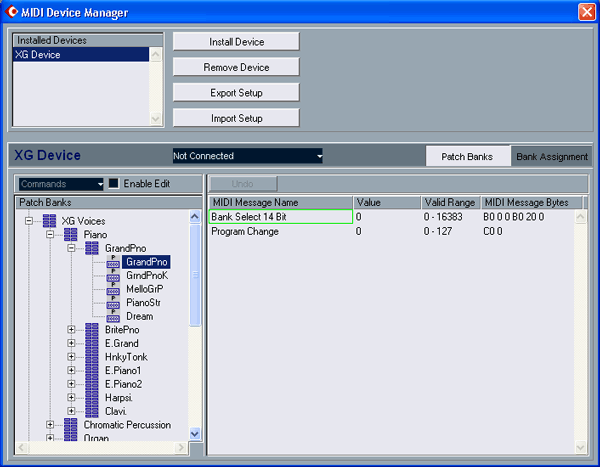Screen dimensions: 600x467
Task: Open the Not Connected MIDI output dropdown
Action: [x=248, y=156]
